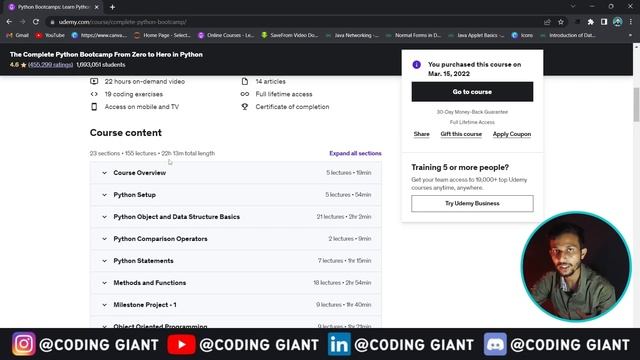The height and width of the screenshot is (360, 640).
Task: Open the Home Page - Select bookmark
Action: 162,36
